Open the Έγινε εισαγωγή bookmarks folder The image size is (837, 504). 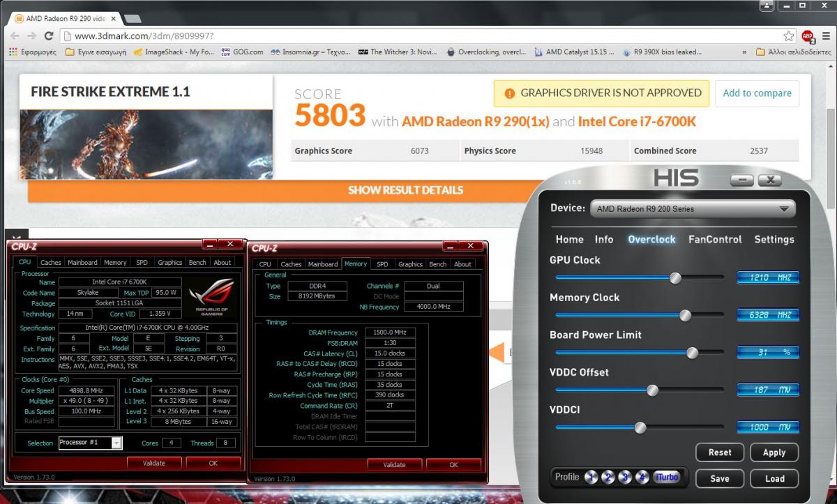pyautogui.click(x=96, y=52)
